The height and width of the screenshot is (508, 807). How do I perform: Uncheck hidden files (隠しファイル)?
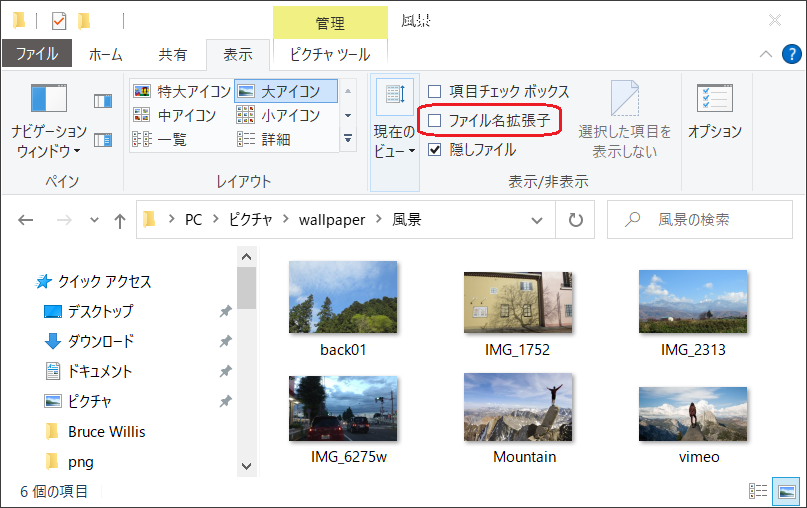point(435,150)
